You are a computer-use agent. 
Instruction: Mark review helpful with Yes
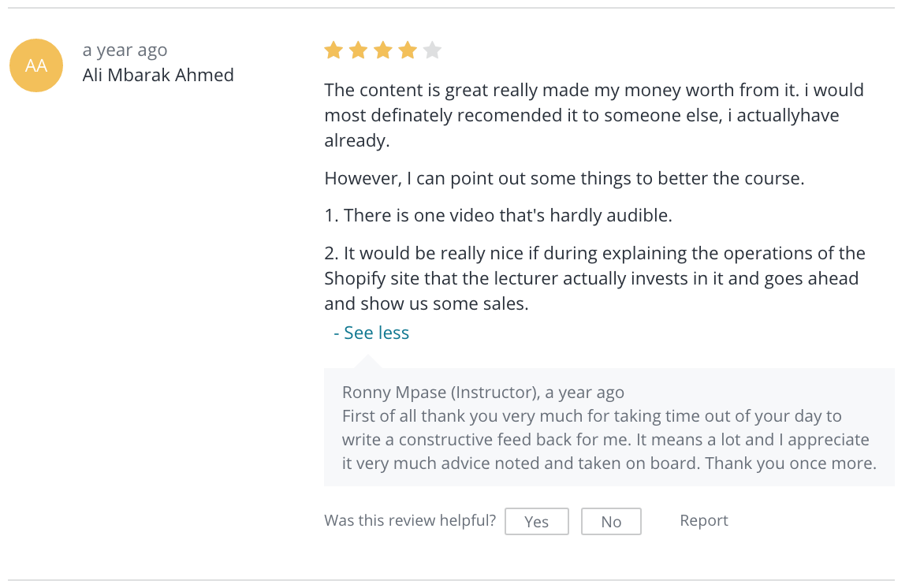(536, 521)
